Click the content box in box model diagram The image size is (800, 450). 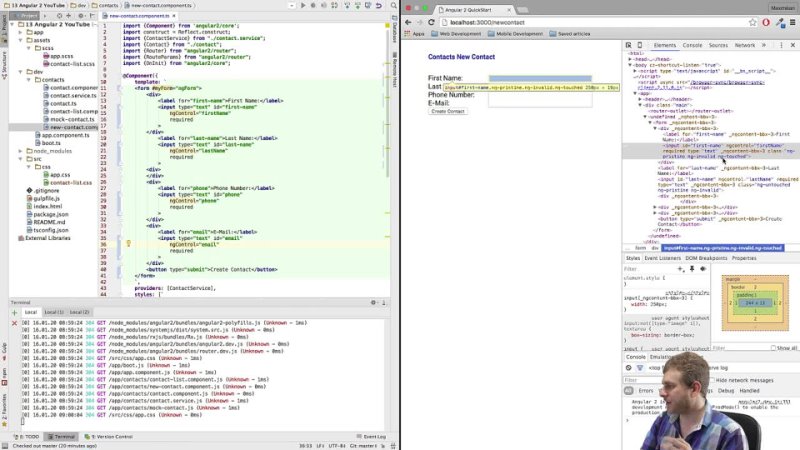pyautogui.click(x=755, y=303)
